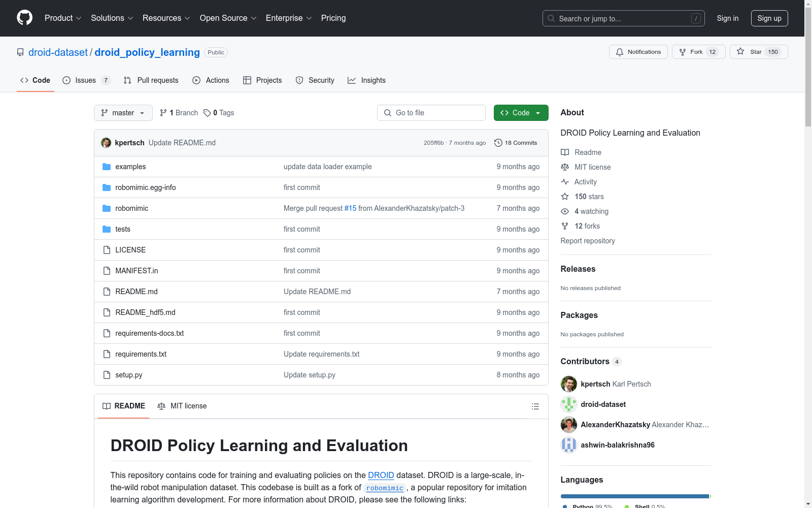
Task: Click the repository icon beside droid-dataset
Action: coord(20,52)
